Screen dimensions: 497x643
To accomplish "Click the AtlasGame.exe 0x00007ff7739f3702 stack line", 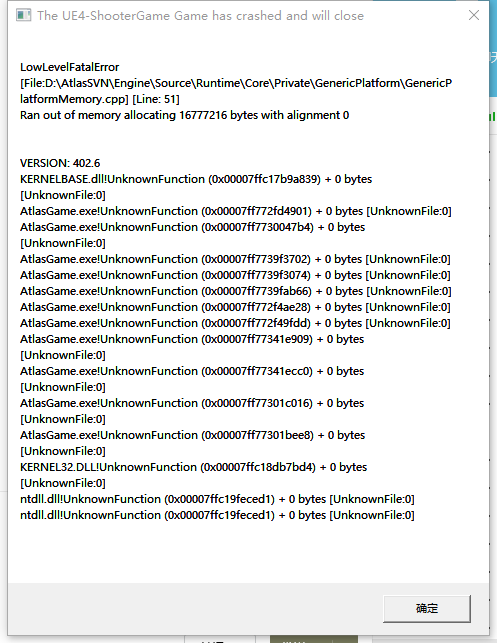I will (x=235, y=259).
